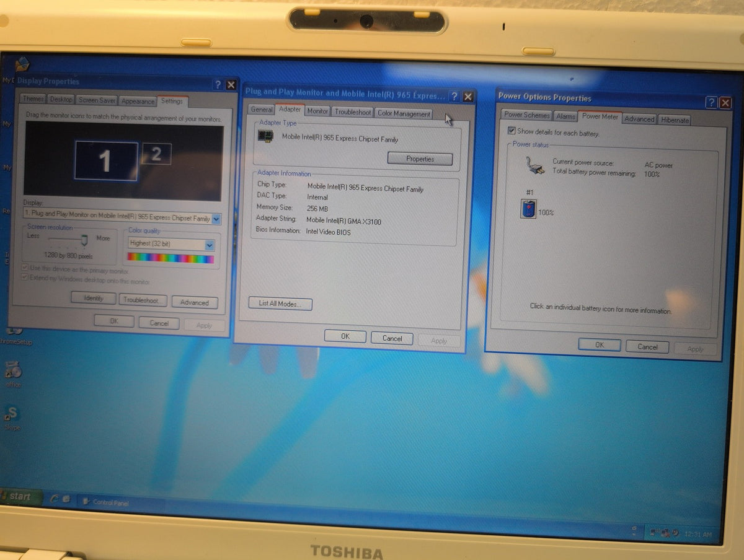744x560 pixels.
Task: Open the Alarms tab
Action: 565,116
